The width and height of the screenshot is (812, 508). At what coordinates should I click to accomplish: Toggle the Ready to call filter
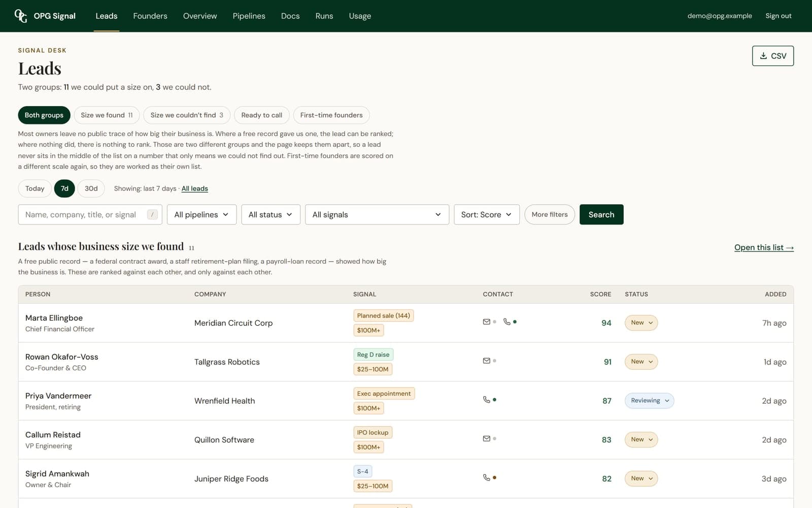pos(262,115)
